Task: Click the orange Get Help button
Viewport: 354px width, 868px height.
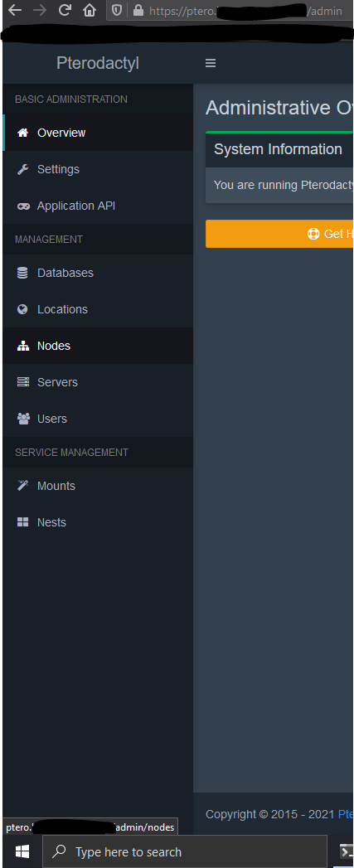Action: 279,234
